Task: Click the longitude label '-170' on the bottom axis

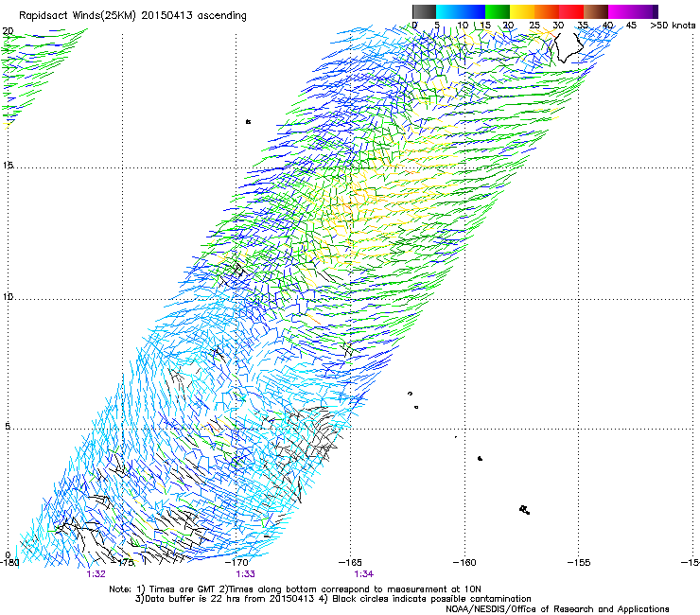Action: click(236, 562)
